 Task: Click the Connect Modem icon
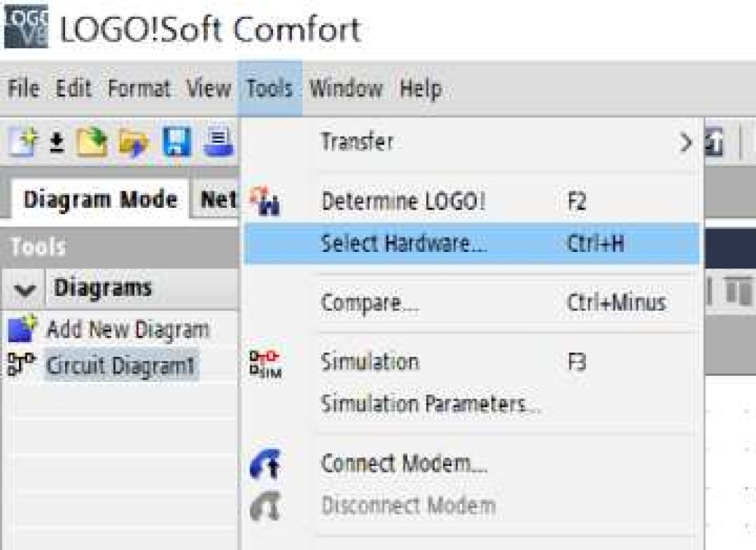(265, 464)
